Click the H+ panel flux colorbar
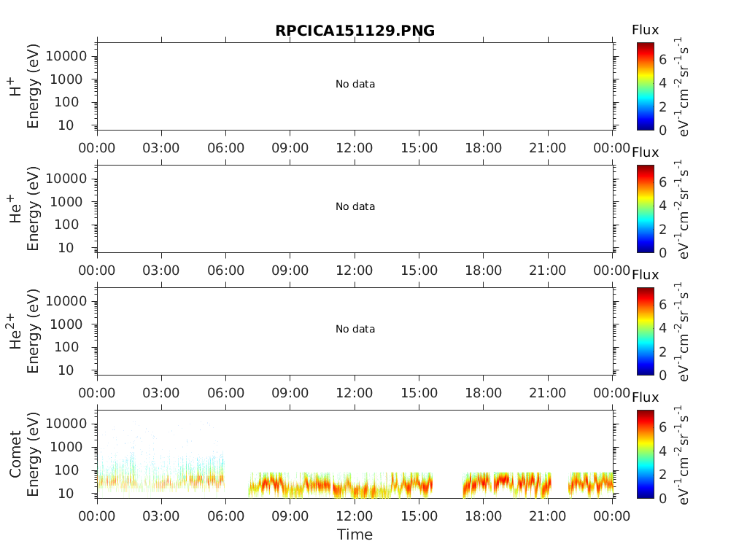The image size is (747, 560). tap(645, 86)
